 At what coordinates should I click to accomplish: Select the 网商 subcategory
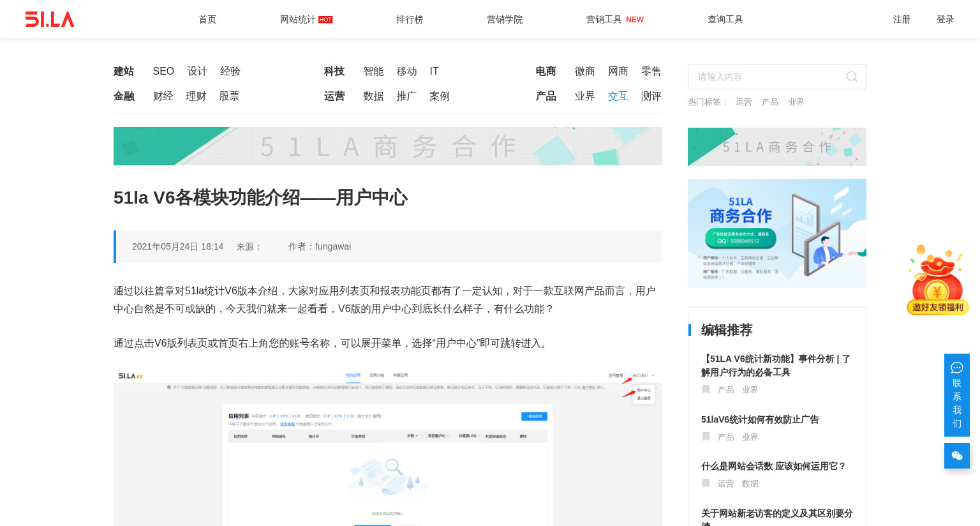618,71
